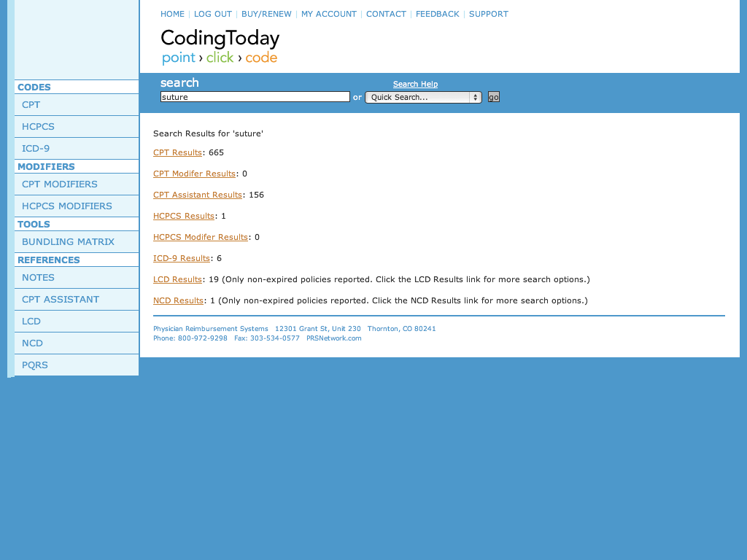Click the REFERENCES section header
The width and height of the screenshot is (747, 560).
(49, 260)
